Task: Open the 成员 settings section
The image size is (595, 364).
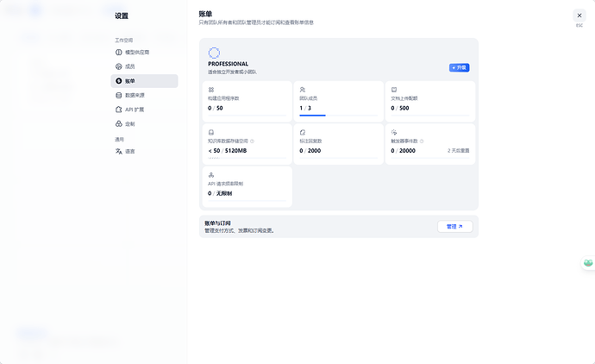Action: [144, 66]
